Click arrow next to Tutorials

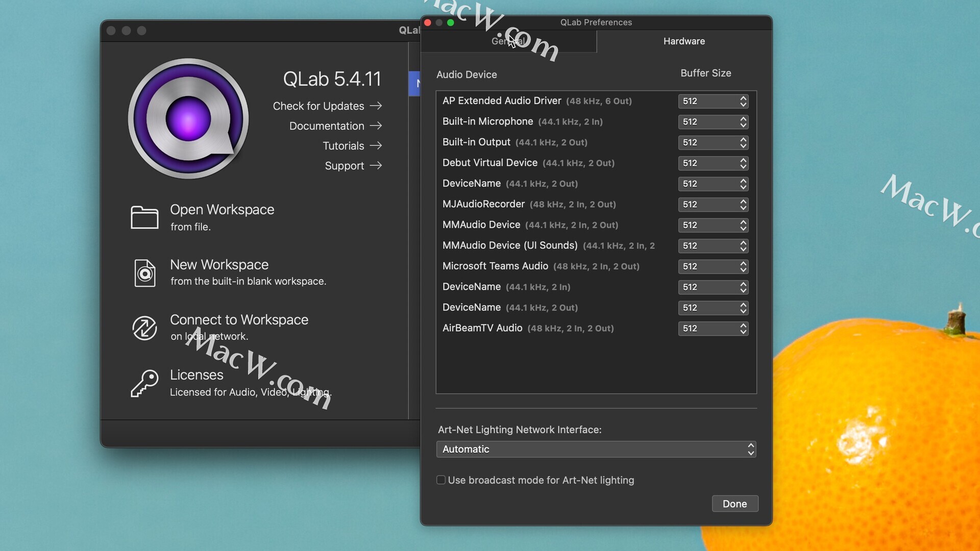[x=376, y=145]
